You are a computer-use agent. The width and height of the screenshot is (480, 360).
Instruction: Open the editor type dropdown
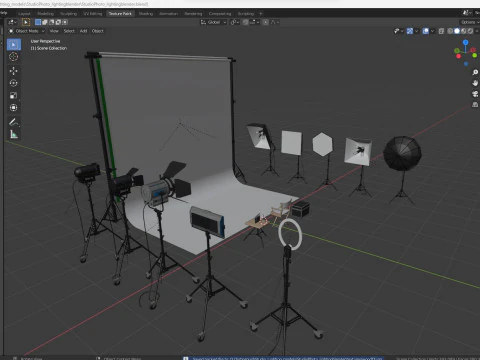click(x=12, y=22)
